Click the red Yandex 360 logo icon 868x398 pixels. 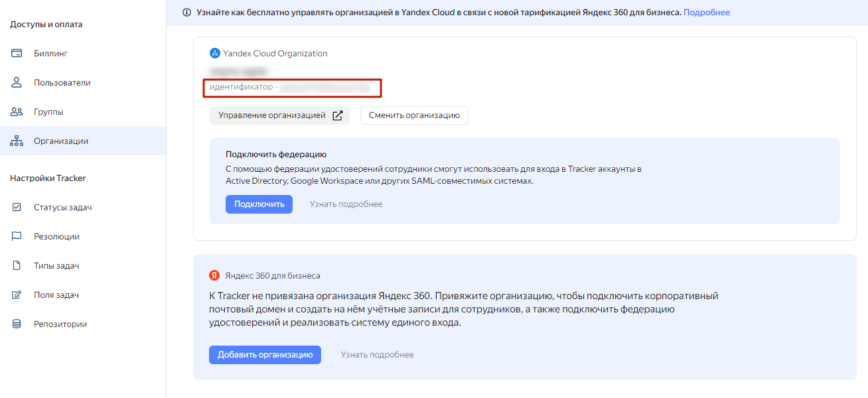pyautogui.click(x=214, y=275)
